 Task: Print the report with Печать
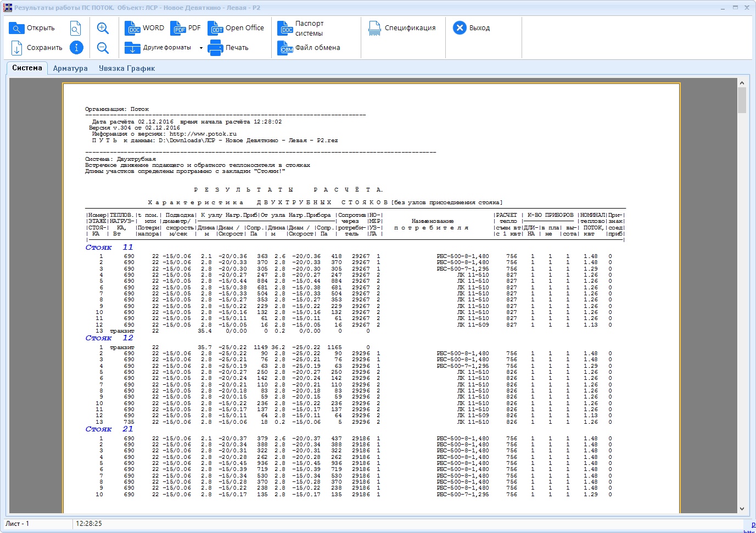(228, 48)
